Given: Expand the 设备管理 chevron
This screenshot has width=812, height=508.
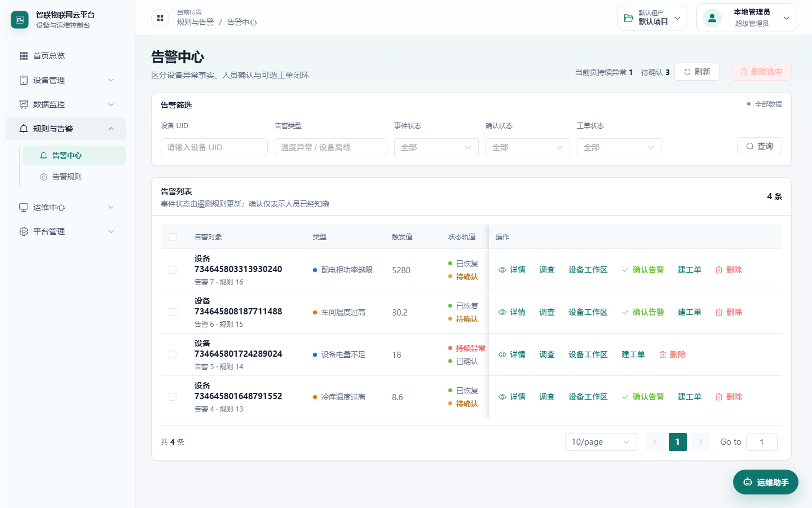Looking at the screenshot, I should point(111,80).
